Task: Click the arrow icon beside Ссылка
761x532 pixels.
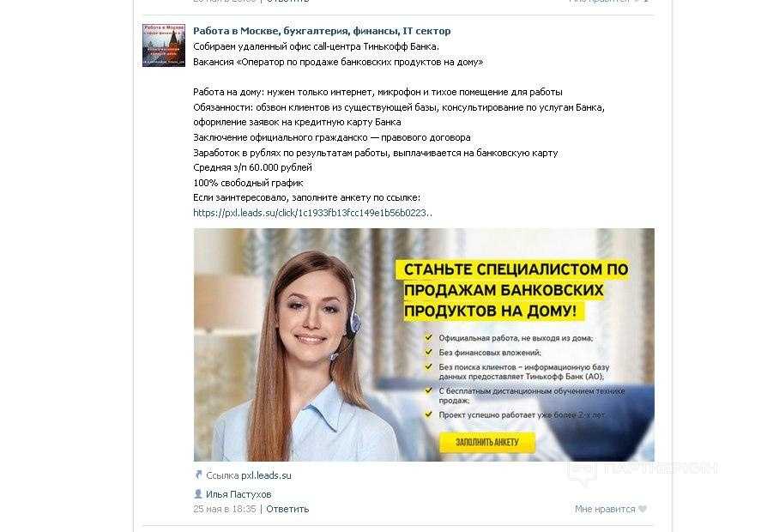Action: pyautogui.click(x=198, y=475)
